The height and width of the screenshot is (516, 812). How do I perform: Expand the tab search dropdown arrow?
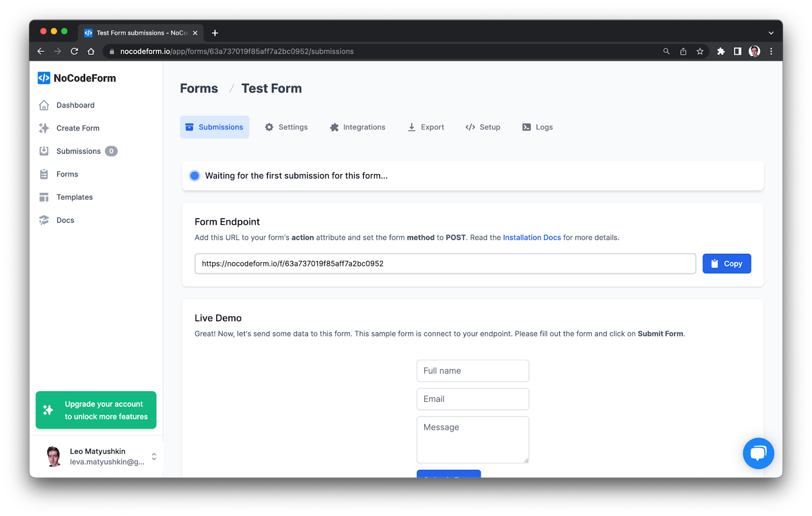coord(771,33)
